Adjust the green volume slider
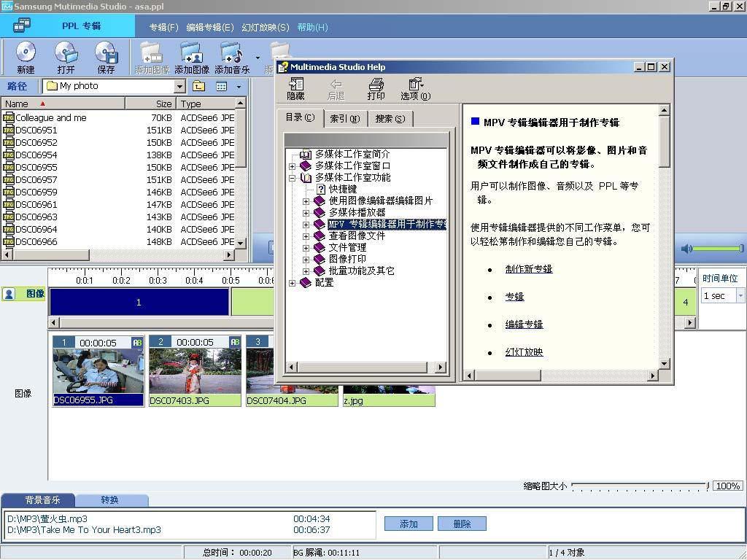 tap(718, 248)
